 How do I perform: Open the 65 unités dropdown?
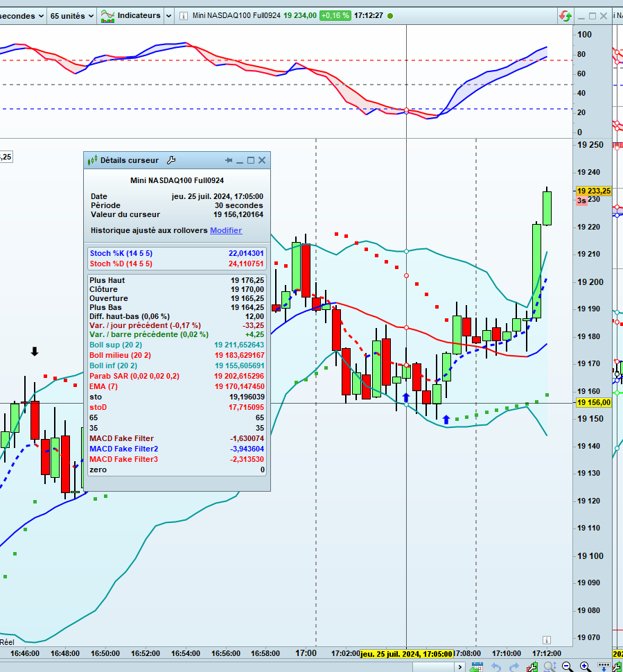(72, 16)
